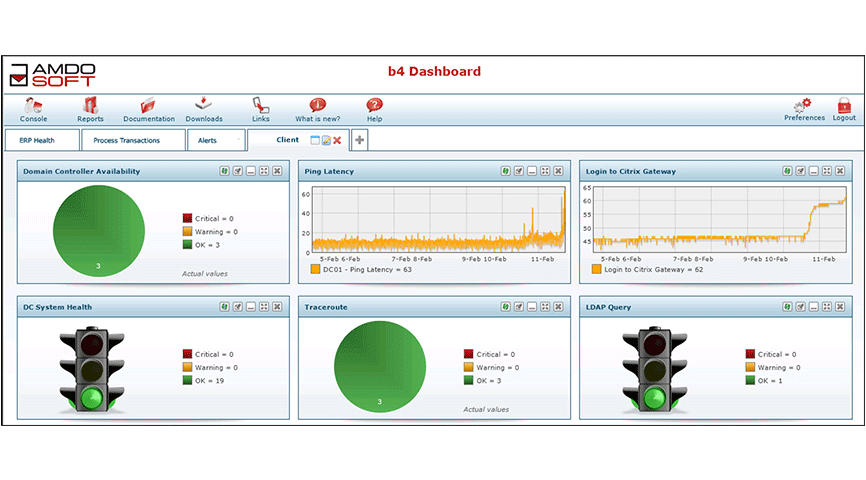Viewport: 866px width, 480px height.
Task: Click the orange DC01 - Ping Latency legend swatch
Action: click(315, 270)
